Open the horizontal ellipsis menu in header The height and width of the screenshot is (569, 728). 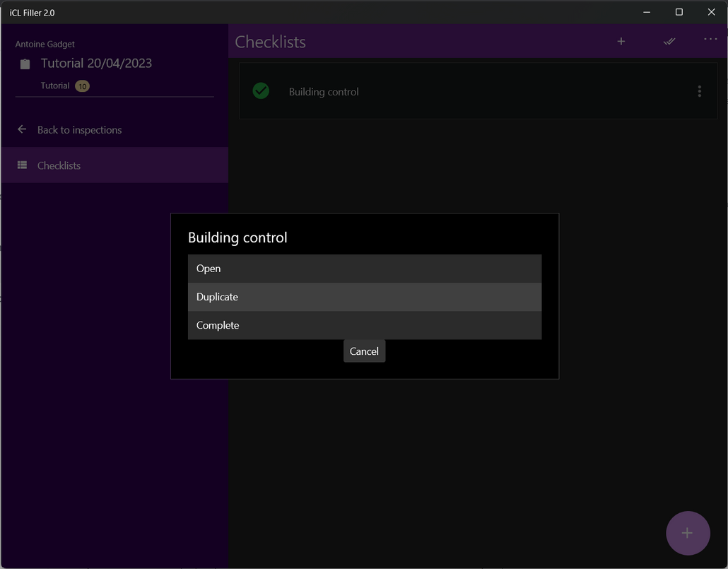710,40
